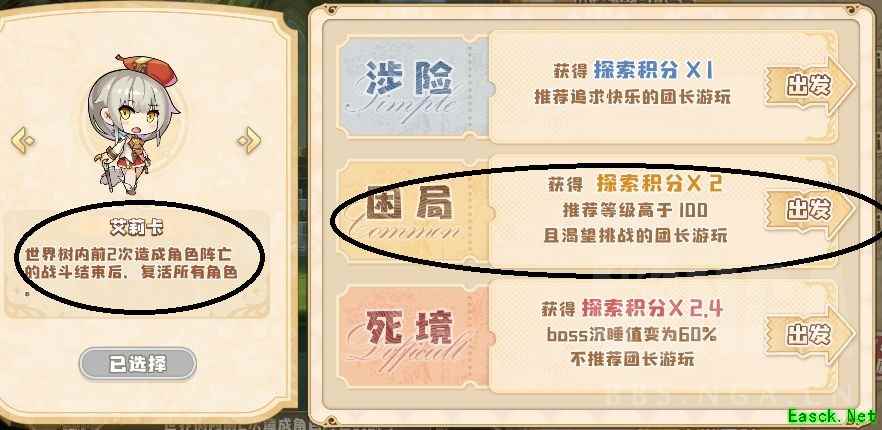Click the 艾莉卡 character name label

pyautogui.click(x=137, y=226)
